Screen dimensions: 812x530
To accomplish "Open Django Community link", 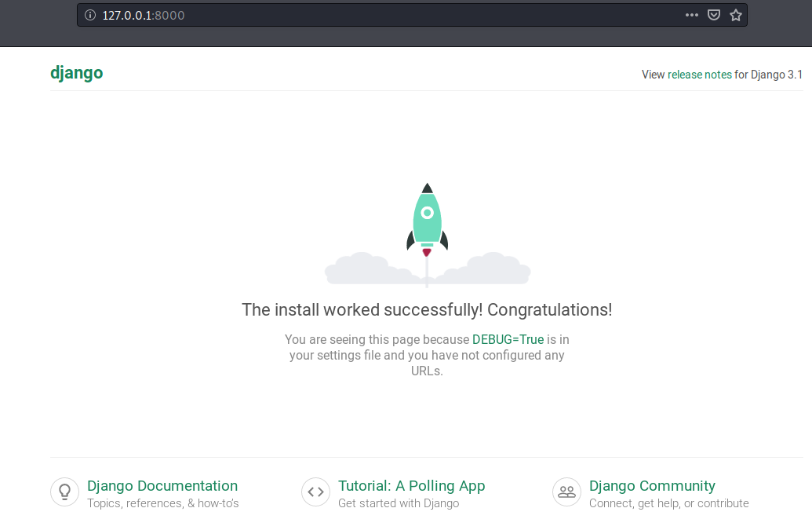I will coord(653,486).
